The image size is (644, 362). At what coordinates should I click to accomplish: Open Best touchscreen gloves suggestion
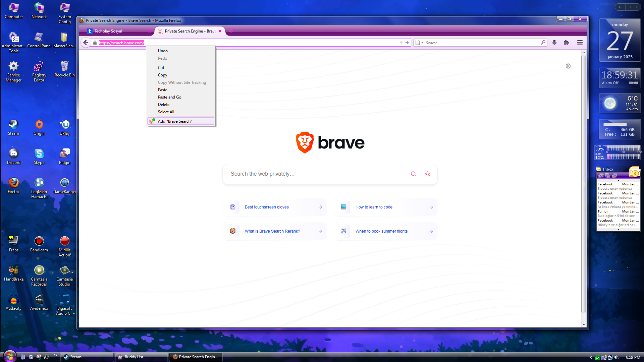coord(274,207)
